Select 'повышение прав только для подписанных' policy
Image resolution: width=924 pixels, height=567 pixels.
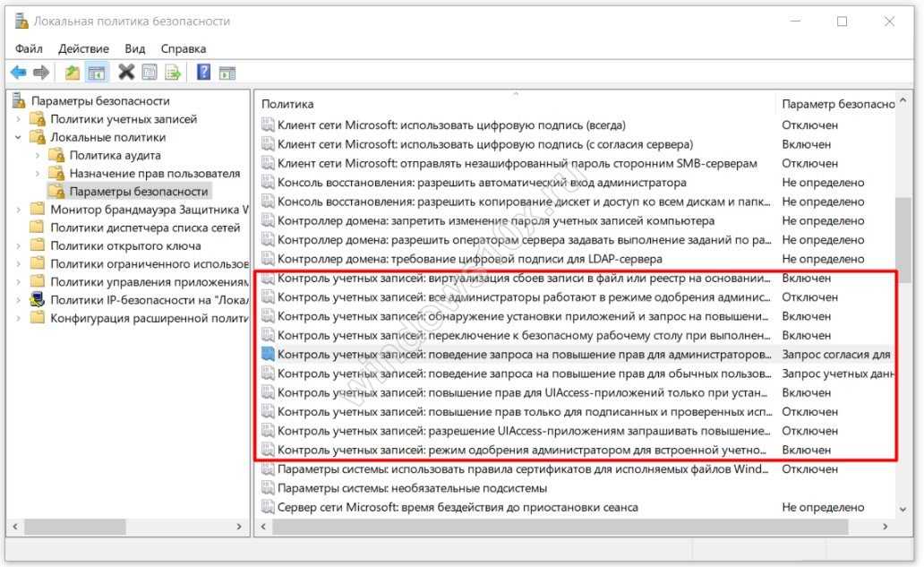point(524,411)
